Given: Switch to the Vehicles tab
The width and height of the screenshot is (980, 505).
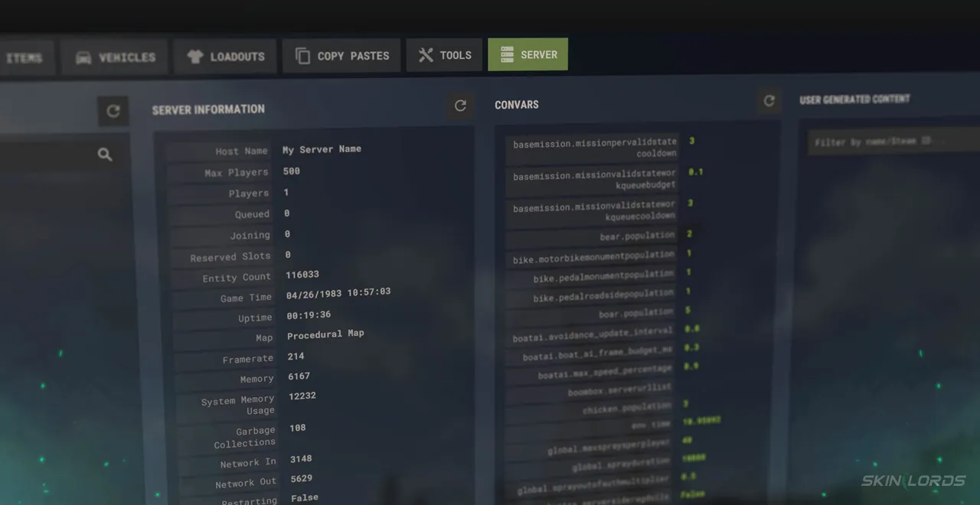Looking at the screenshot, I should [x=115, y=57].
